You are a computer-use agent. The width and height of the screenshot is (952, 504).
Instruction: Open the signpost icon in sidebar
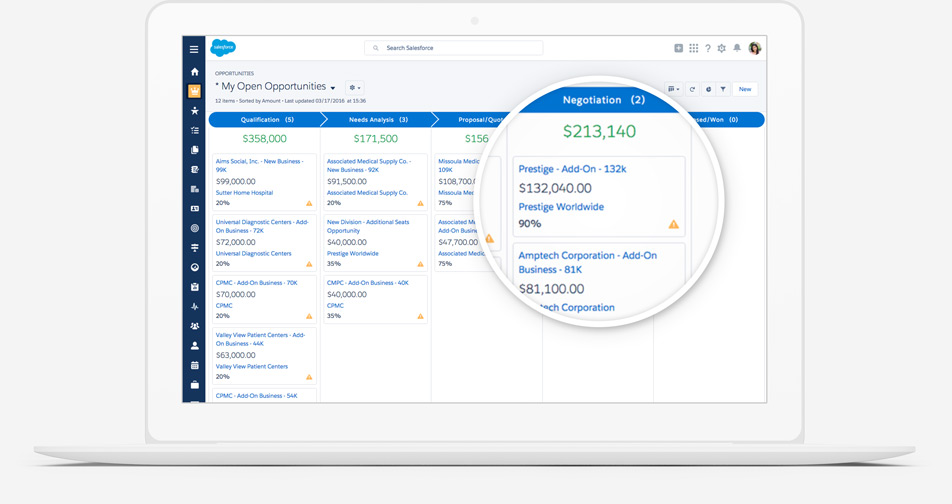click(194, 248)
